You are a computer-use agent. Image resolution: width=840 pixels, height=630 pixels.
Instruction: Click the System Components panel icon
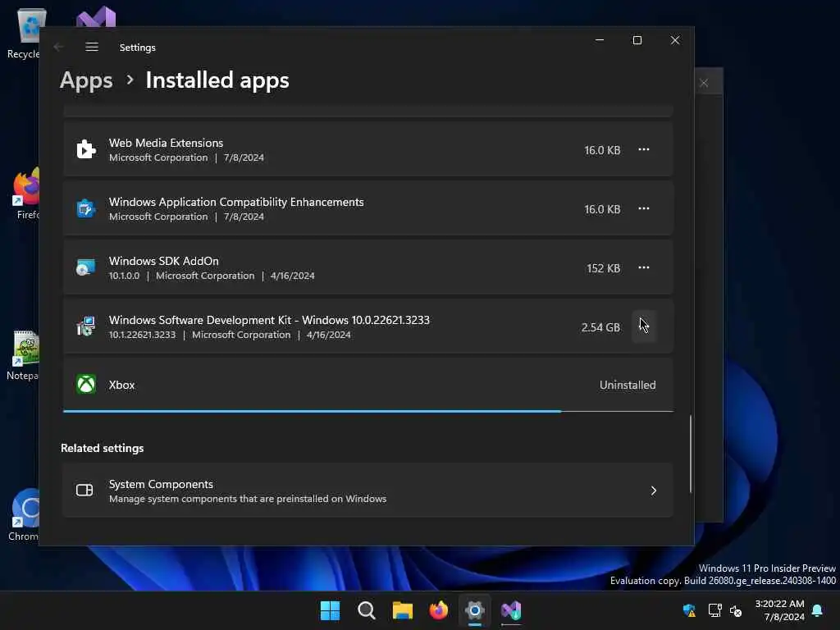click(x=84, y=491)
